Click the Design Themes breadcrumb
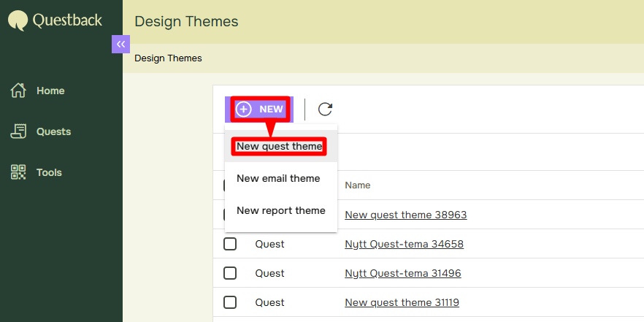The height and width of the screenshot is (322, 644). coord(168,58)
